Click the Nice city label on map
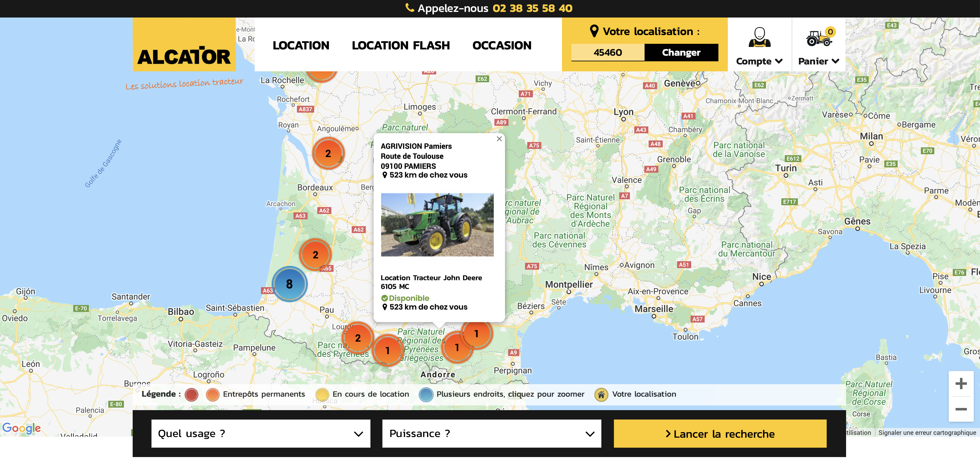Screen dimensions: 980x463 [762, 277]
